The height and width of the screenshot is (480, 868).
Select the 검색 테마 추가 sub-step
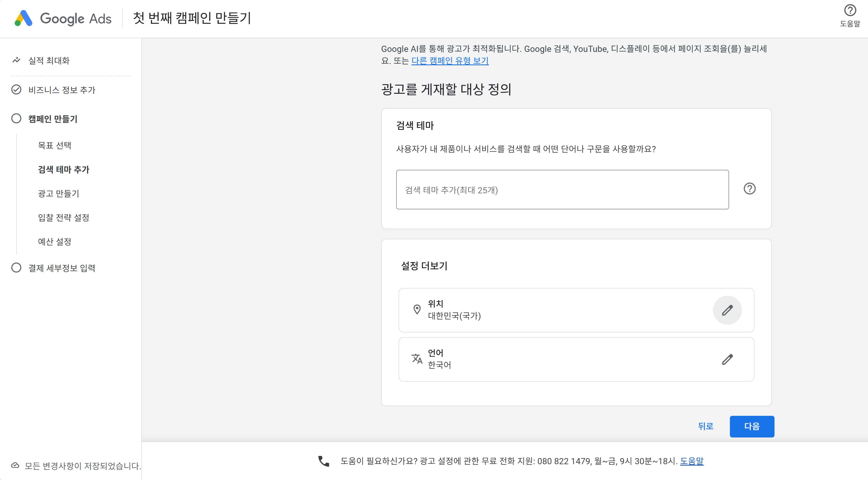tap(63, 169)
